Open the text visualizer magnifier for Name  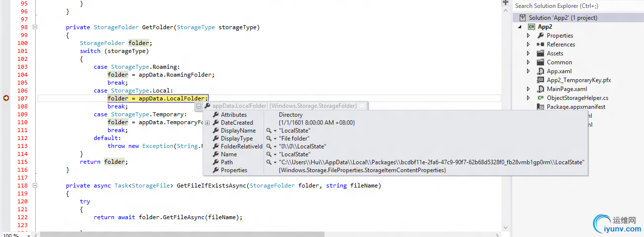tap(269, 154)
